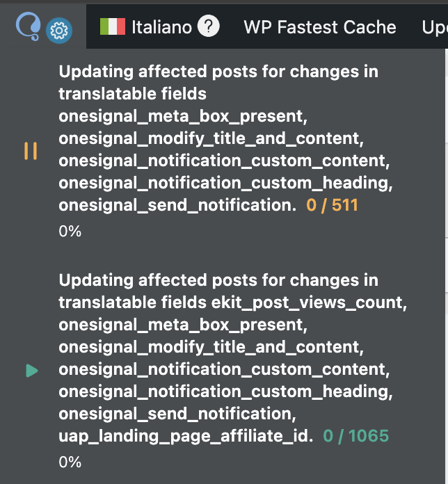Click the question mark help icon
This screenshot has height=484, width=448.
(x=208, y=27)
